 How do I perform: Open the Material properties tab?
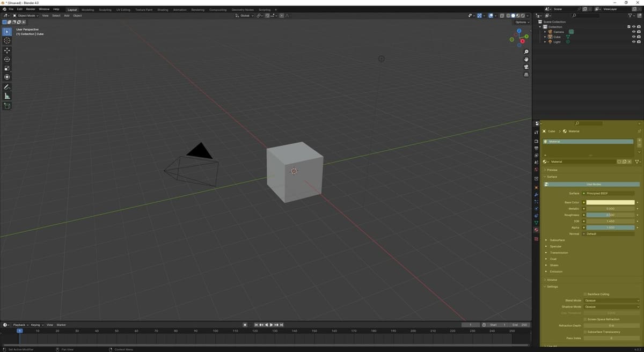pyautogui.click(x=536, y=230)
